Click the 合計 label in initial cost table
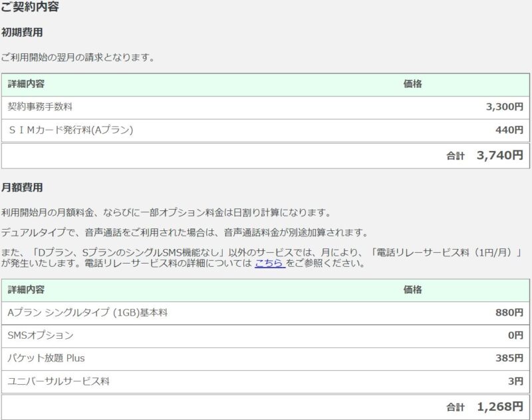Viewport: 532px width, 420px height. click(456, 156)
